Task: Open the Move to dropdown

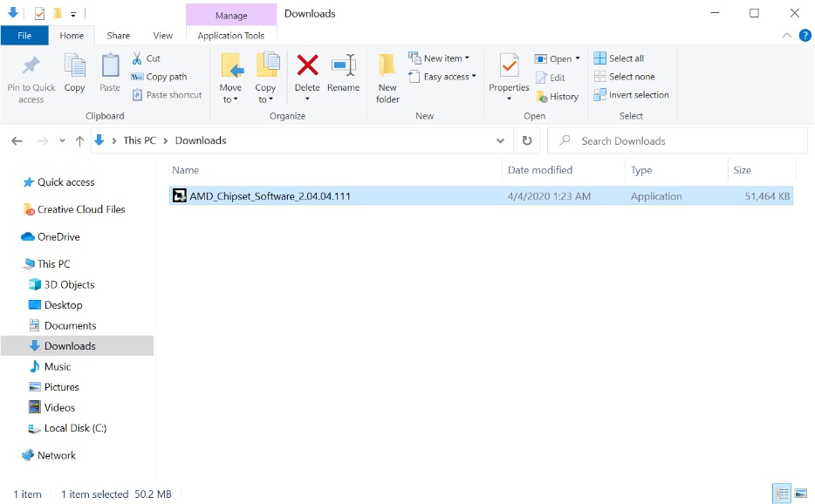Action: [x=230, y=93]
